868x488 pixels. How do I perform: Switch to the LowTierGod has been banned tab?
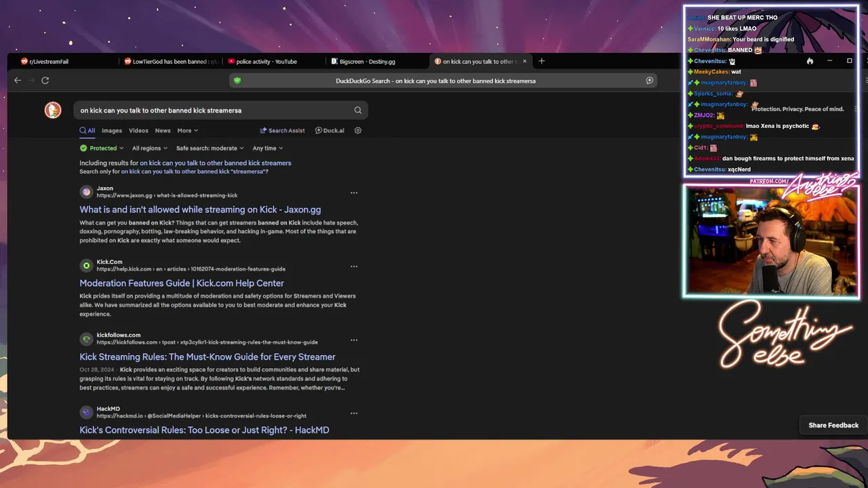pyautogui.click(x=170, y=61)
